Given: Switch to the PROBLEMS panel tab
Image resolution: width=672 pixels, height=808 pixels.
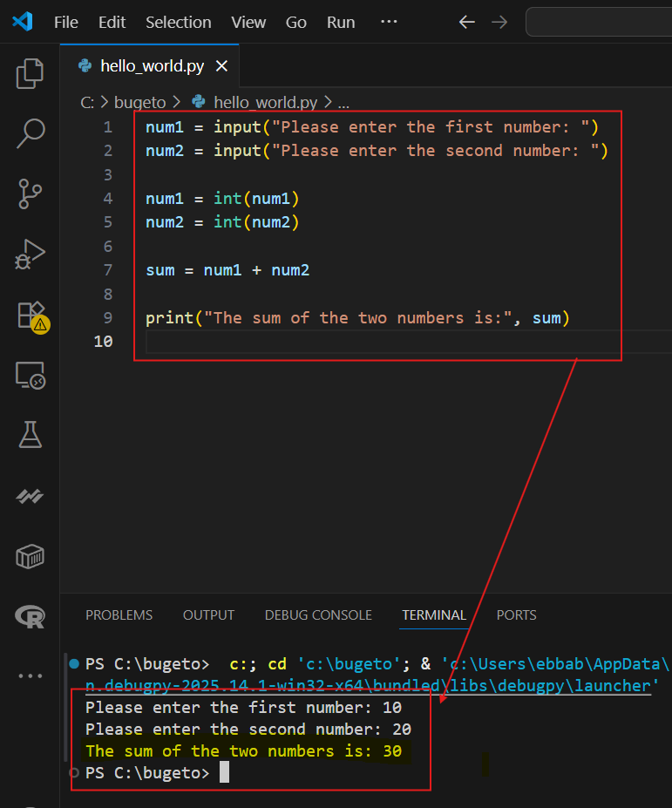Looking at the screenshot, I should pyautogui.click(x=119, y=615).
